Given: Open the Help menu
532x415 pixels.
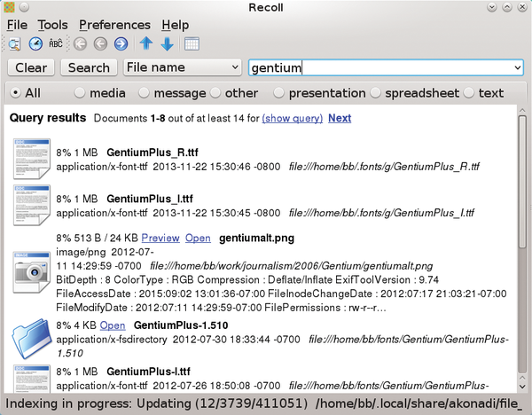Looking at the screenshot, I should coord(175,25).
